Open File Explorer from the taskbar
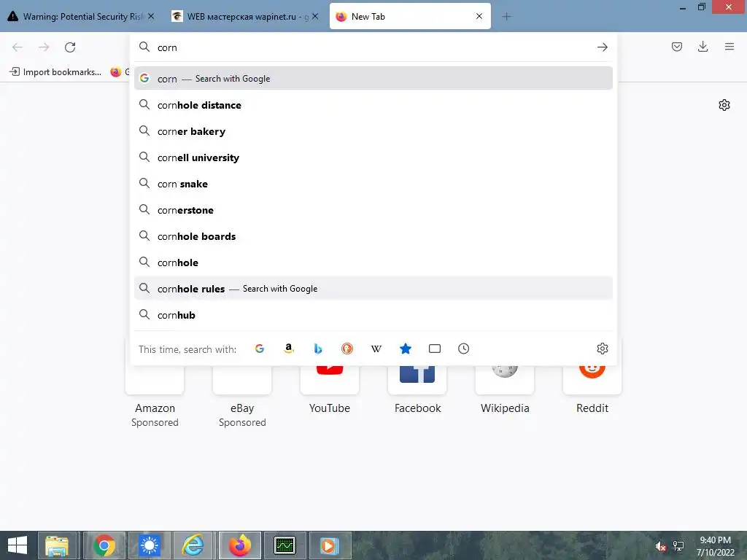747x560 pixels. (x=57, y=545)
